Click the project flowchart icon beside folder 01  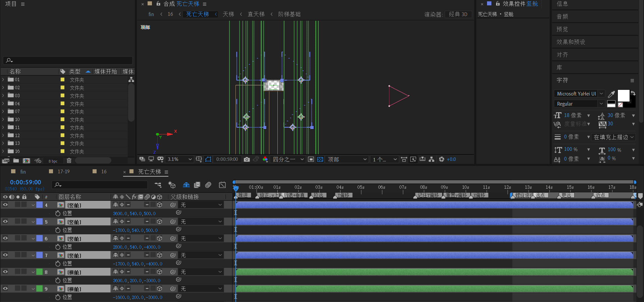pos(131,80)
